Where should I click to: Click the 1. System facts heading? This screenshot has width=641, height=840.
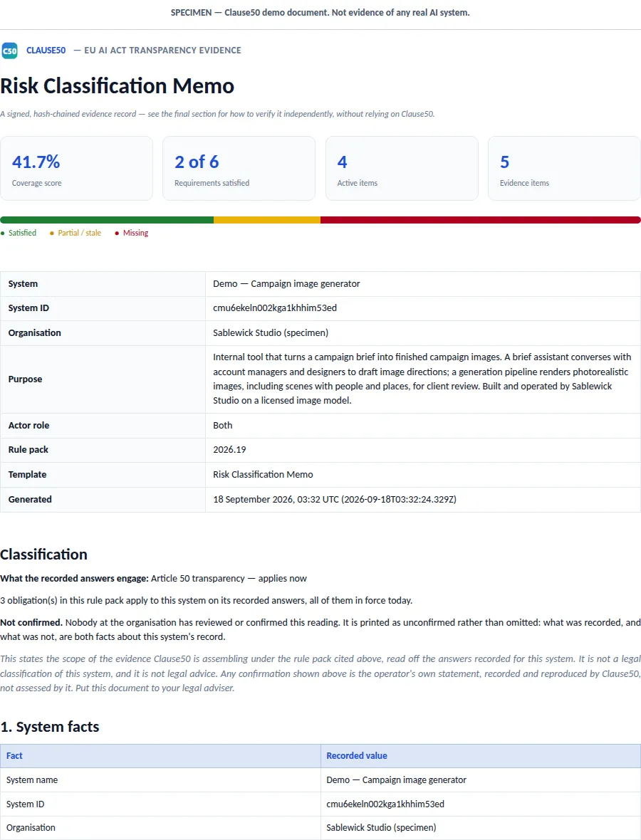pyautogui.click(x=50, y=727)
